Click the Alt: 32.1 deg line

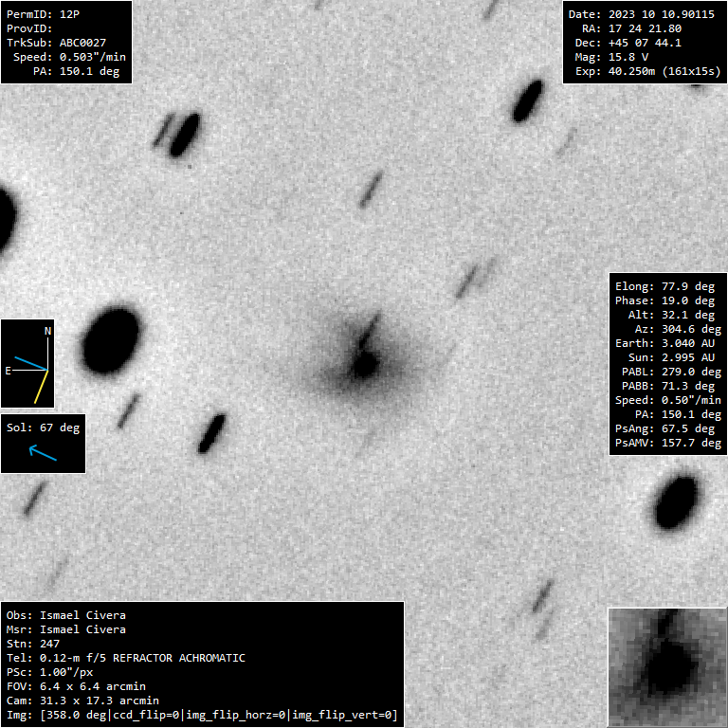(671, 315)
